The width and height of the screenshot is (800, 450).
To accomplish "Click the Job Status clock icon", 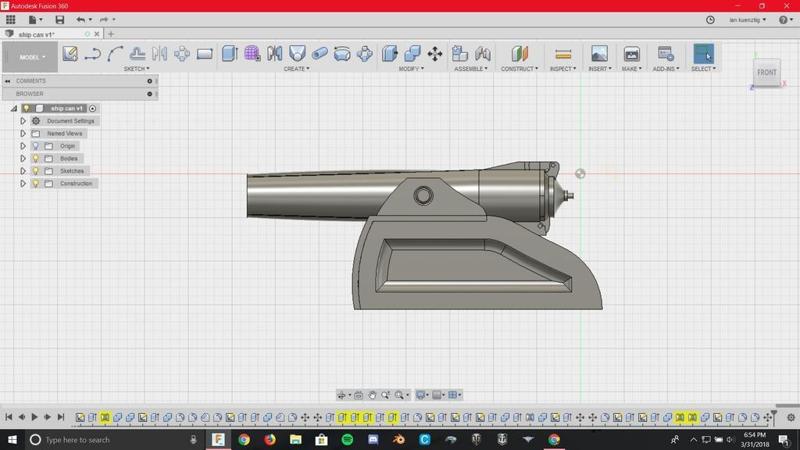I will [710, 19].
